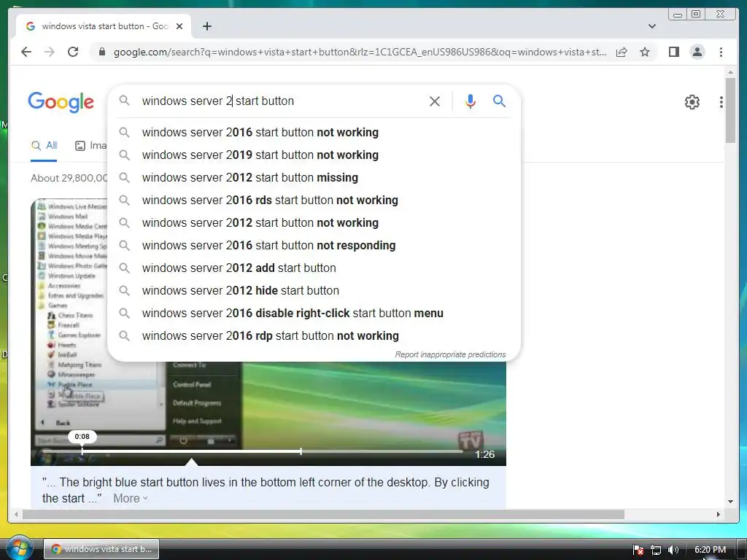Open Google quick settings gear
Viewport: 747px width, 560px height.
coord(692,102)
